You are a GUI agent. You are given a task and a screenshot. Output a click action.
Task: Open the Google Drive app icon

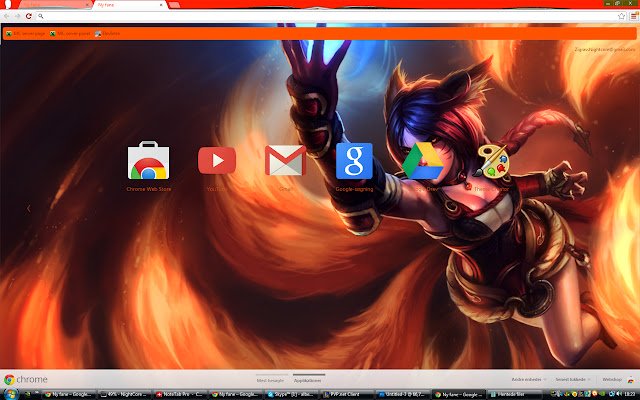point(422,161)
